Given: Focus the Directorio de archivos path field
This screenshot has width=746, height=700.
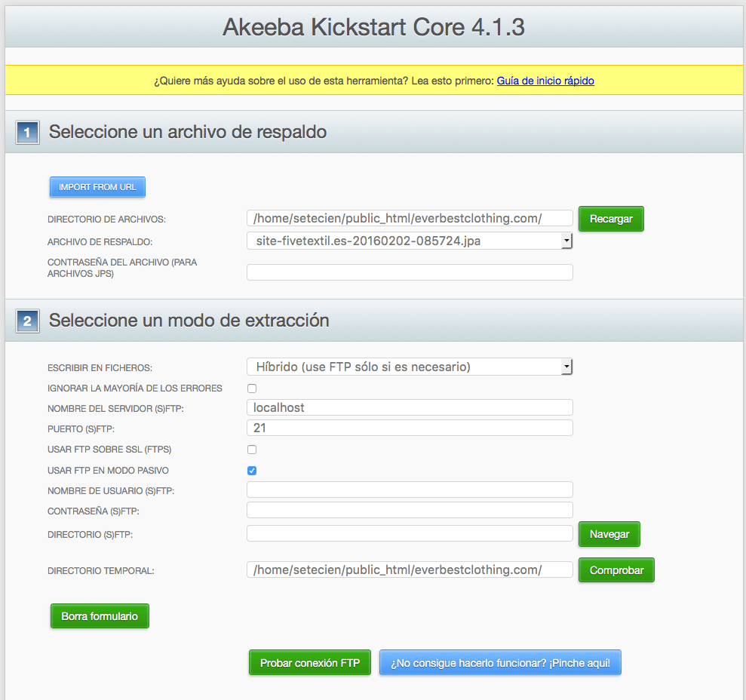Looking at the screenshot, I should (x=410, y=219).
